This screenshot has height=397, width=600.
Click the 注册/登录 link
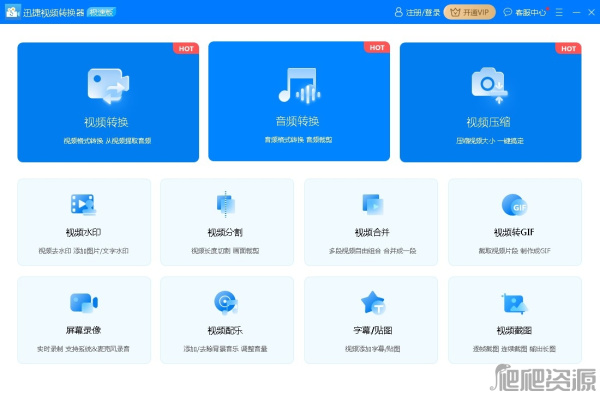point(423,13)
